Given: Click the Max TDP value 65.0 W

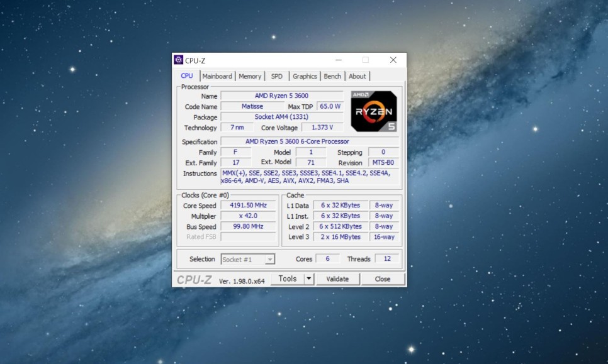Looking at the screenshot, I should pos(330,106).
